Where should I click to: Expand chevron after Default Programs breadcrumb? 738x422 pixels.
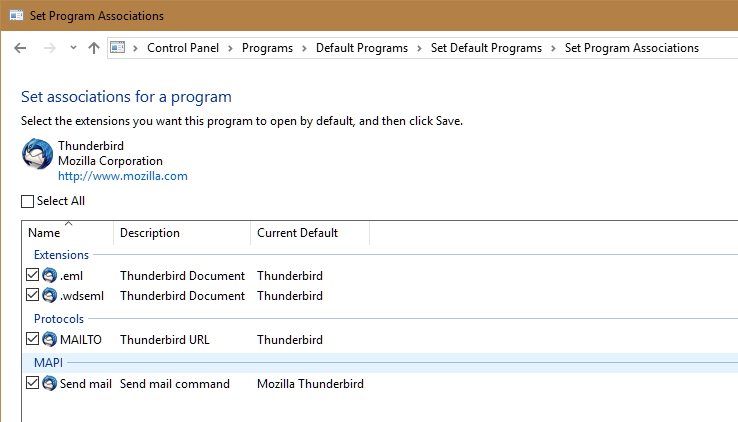tap(419, 48)
